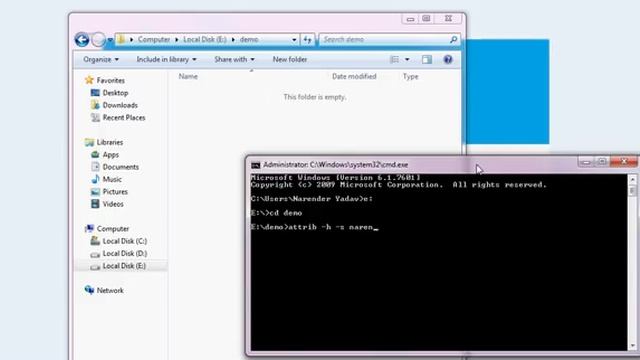Sort by the Name column header
The width and height of the screenshot is (640, 360).
[x=188, y=76]
